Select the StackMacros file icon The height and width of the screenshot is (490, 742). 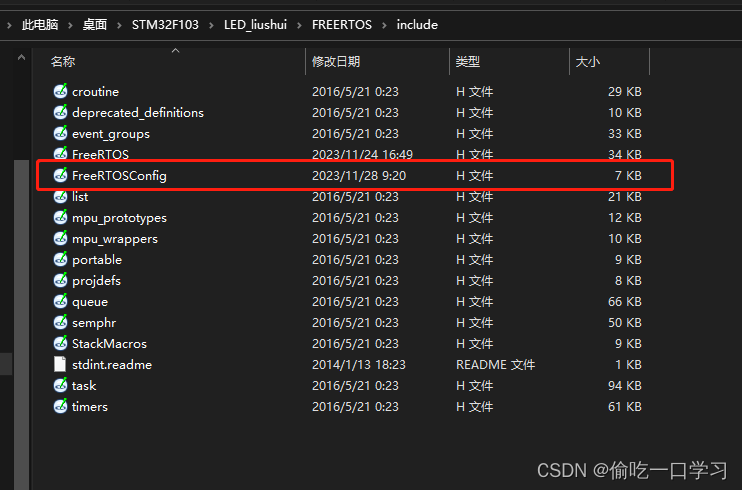point(60,343)
